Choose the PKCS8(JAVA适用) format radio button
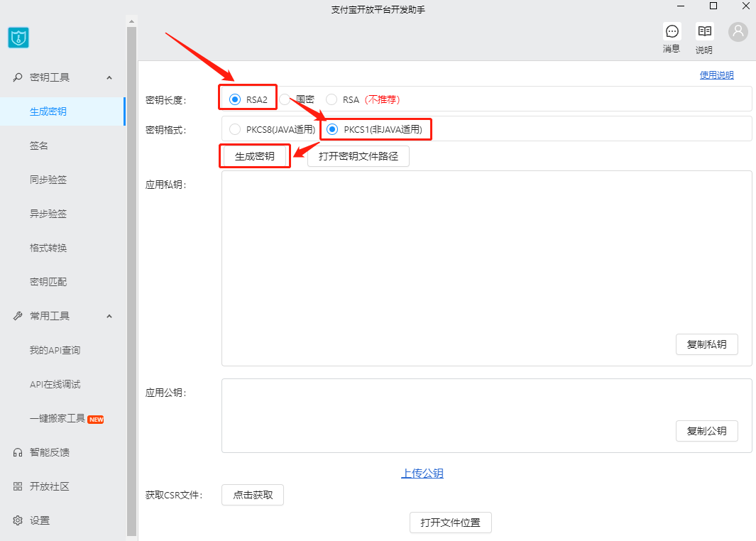 tap(235, 129)
